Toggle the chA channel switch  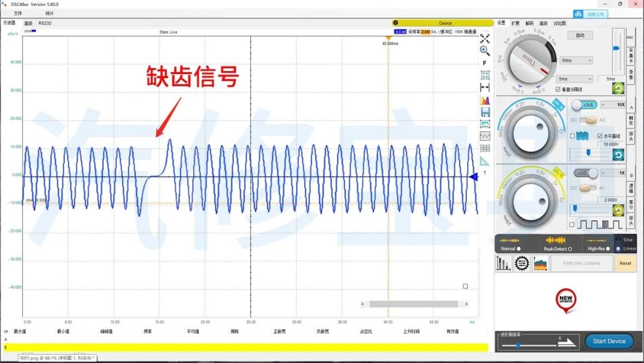point(584,105)
